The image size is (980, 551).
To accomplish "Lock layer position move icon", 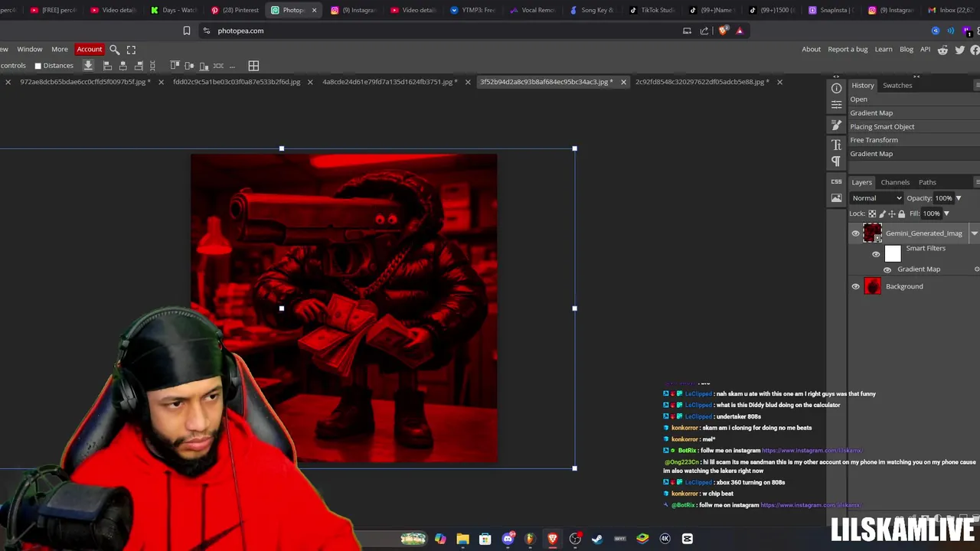I will coord(892,214).
